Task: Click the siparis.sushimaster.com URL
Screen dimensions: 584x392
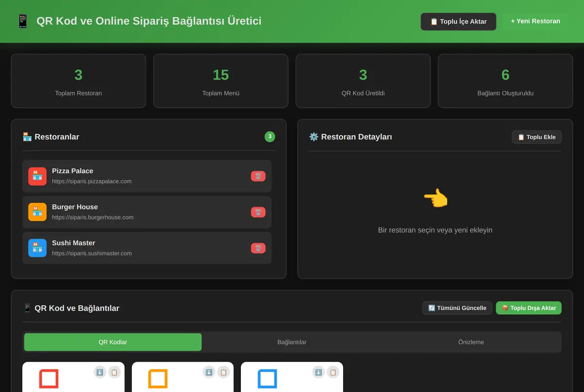Action: coord(91,253)
